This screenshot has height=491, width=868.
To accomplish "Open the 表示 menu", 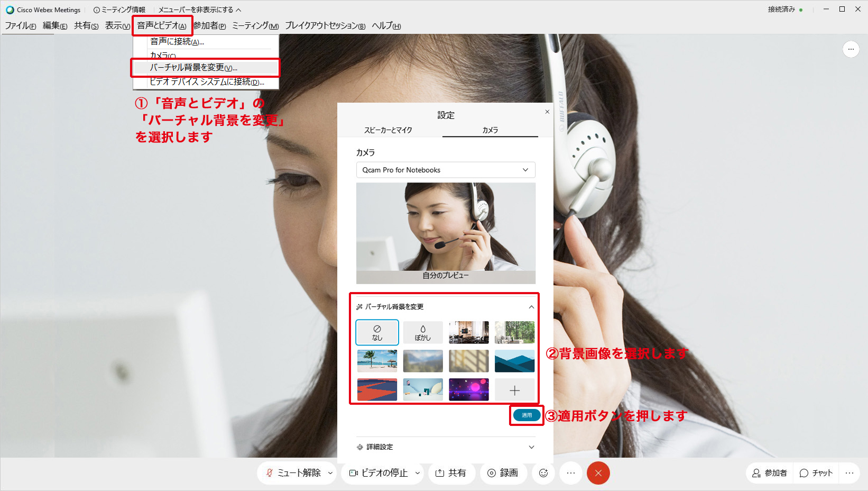I will pos(117,26).
